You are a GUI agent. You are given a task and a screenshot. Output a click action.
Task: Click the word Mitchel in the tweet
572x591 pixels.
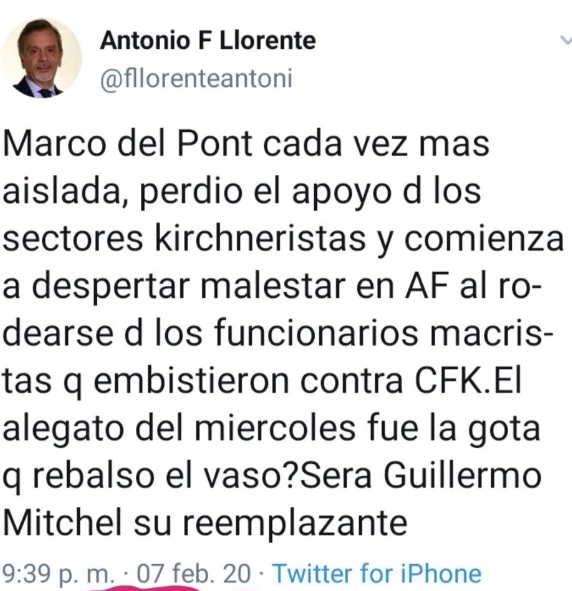tap(63, 523)
